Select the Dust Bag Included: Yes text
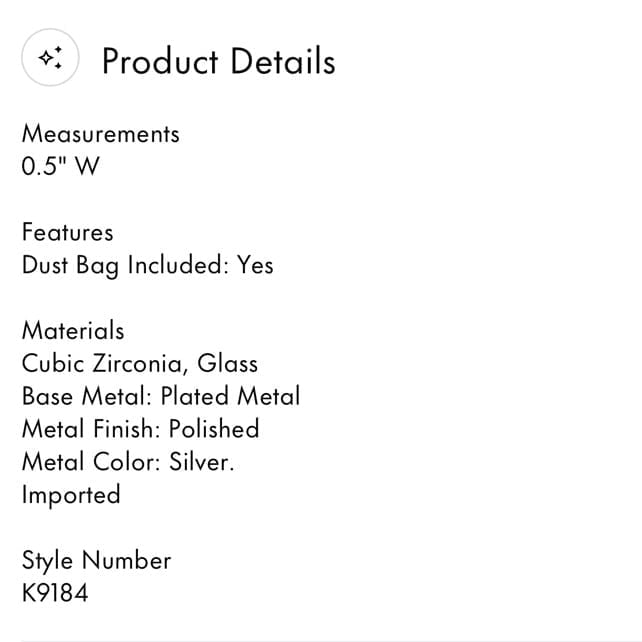 148,265
